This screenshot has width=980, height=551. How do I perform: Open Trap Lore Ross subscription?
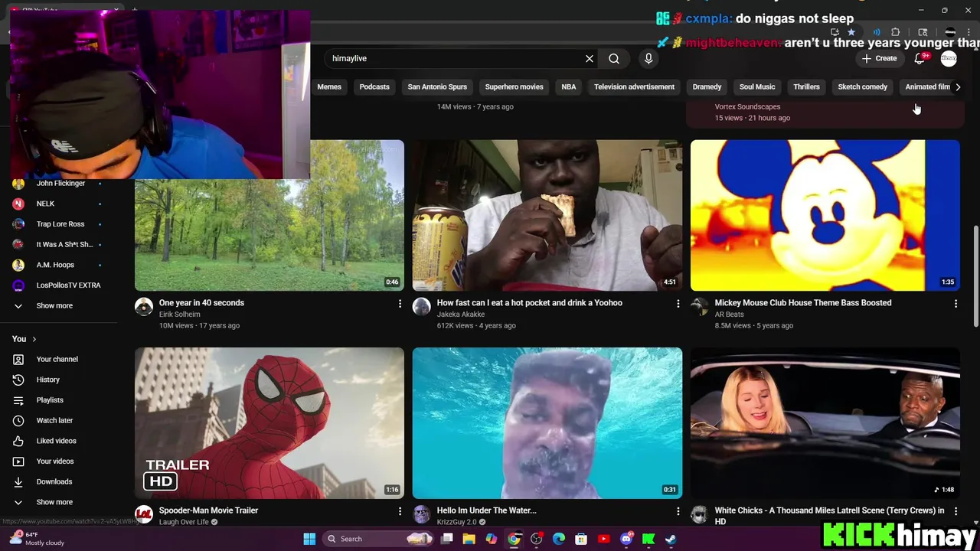pyautogui.click(x=60, y=224)
